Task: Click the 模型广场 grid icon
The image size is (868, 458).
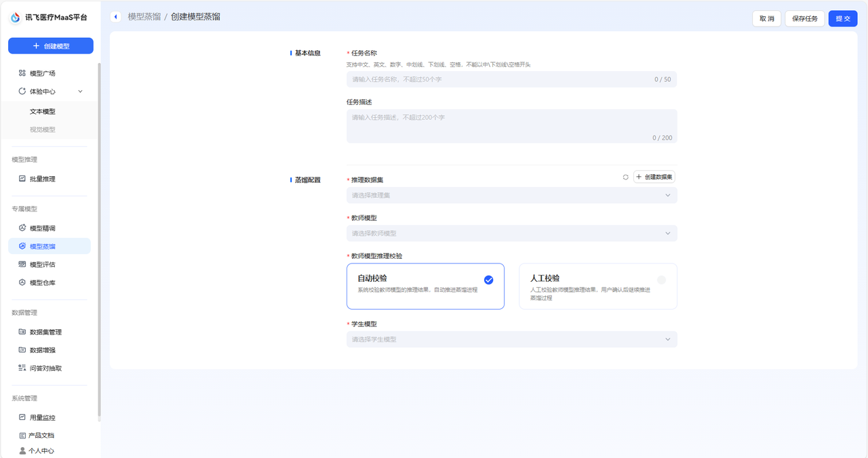Action: coord(22,73)
